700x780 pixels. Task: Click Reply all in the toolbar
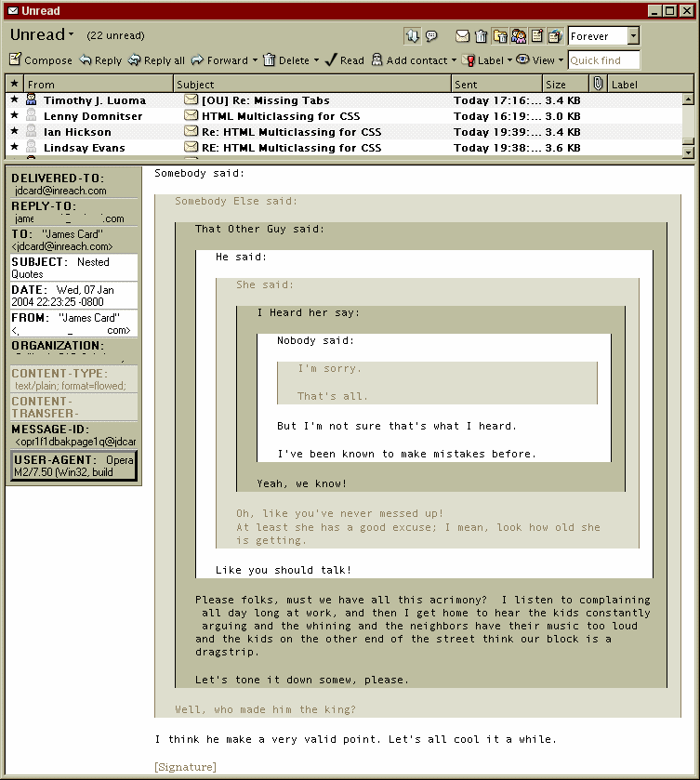click(x=156, y=60)
